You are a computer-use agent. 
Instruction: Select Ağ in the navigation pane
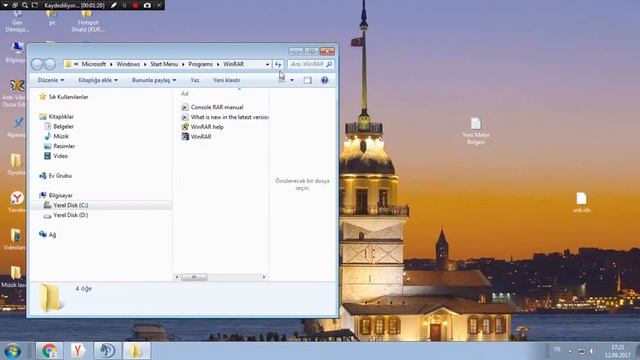47,235
